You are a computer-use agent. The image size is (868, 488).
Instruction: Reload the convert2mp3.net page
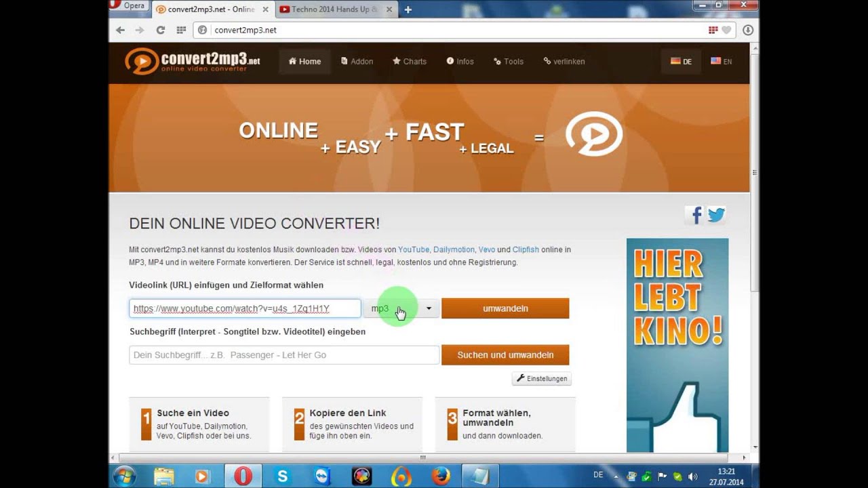point(160,30)
